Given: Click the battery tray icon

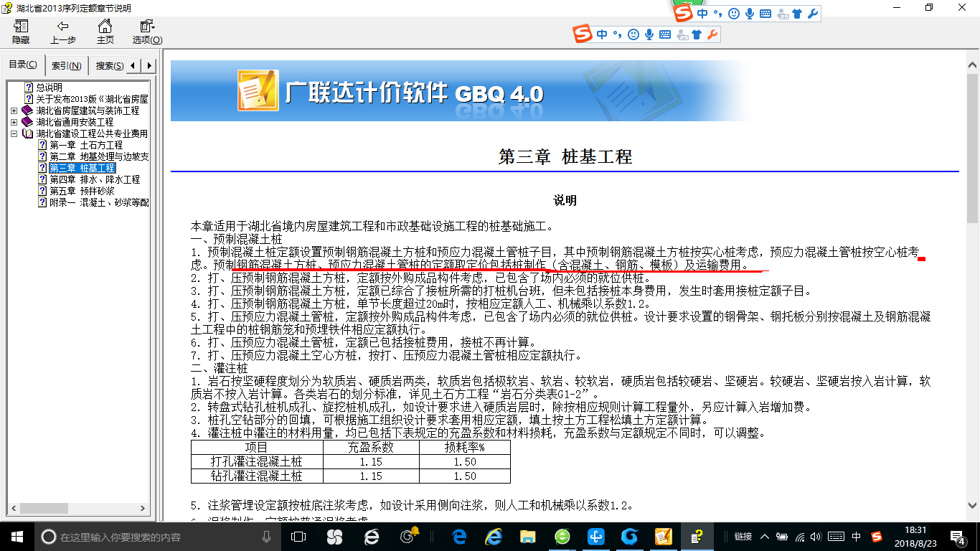Looking at the screenshot, I should 783,537.
